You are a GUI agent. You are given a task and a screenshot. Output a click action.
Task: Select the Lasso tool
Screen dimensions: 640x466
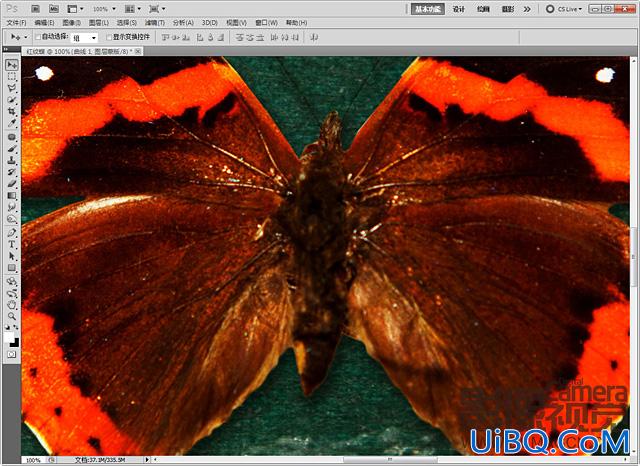point(12,88)
